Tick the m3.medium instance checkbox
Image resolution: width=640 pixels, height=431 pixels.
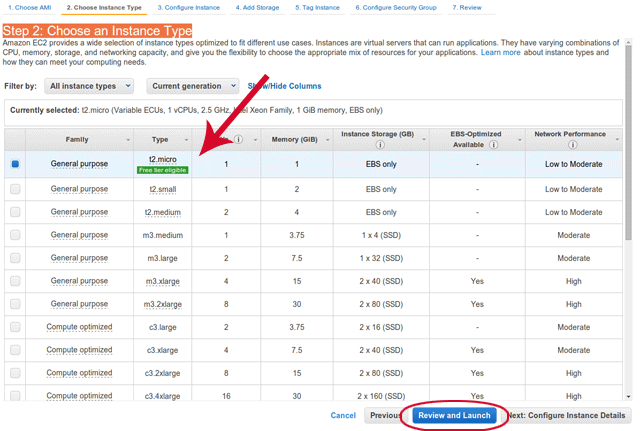point(15,236)
